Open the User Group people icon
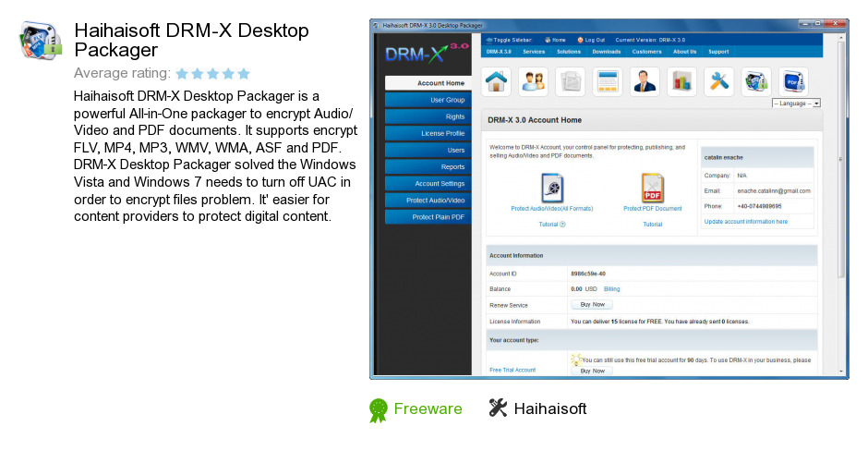 533,82
